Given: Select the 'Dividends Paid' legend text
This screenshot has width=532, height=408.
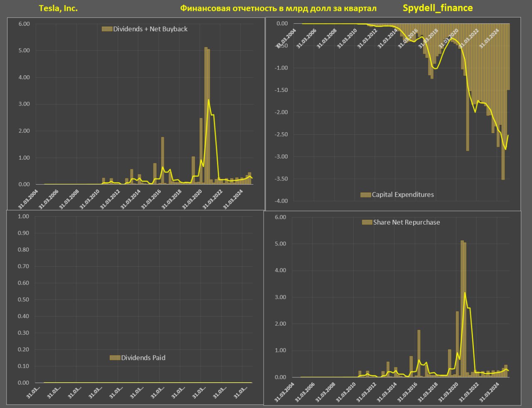Looking at the screenshot, I should point(143,358).
